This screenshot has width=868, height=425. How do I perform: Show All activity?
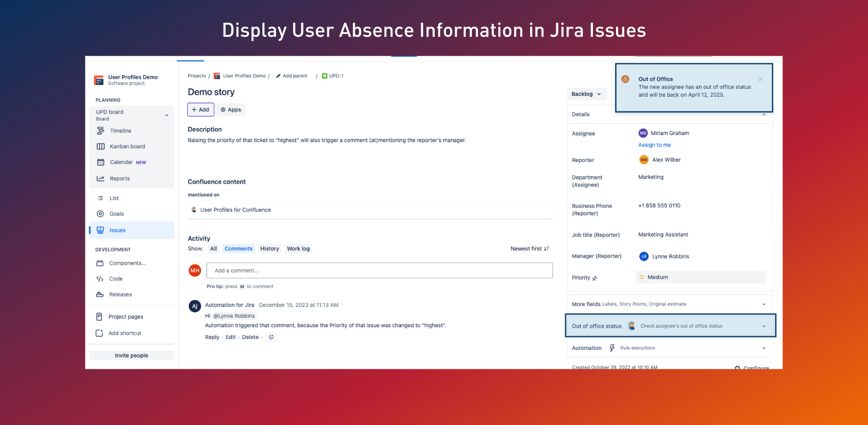coord(214,249)
